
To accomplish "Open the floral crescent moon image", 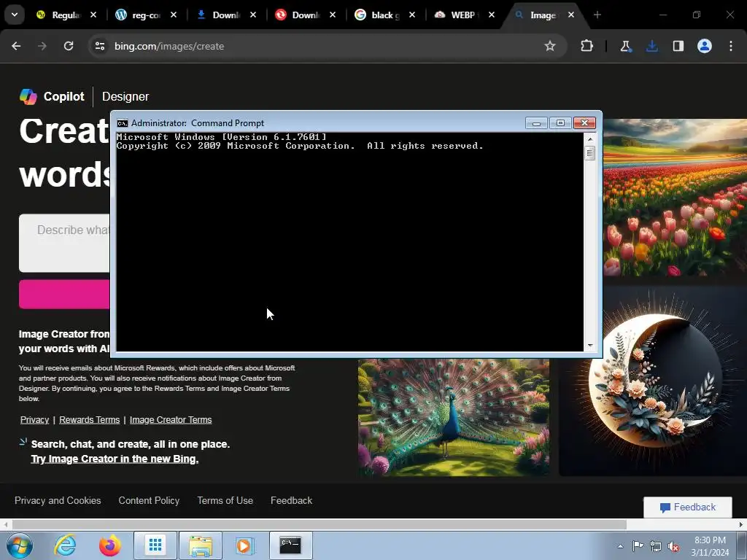I will 653,381.
